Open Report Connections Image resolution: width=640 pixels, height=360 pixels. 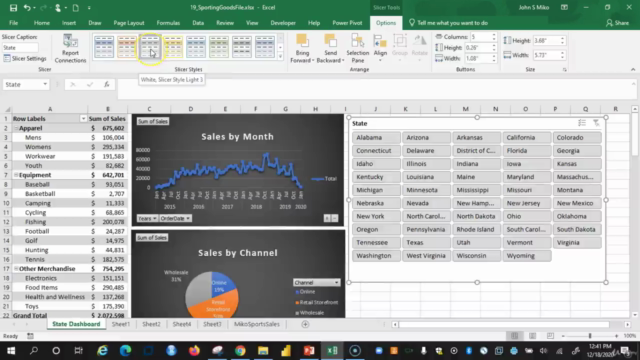pos(70,49)
